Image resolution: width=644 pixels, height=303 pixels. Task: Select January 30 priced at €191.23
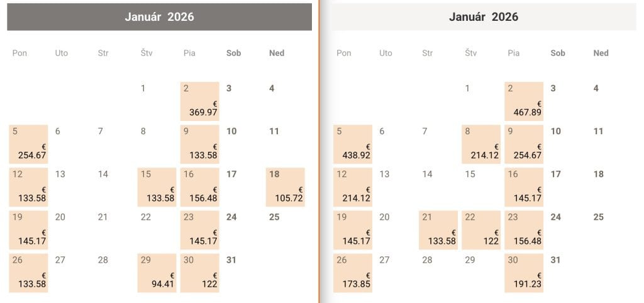pyautogui.click(x=524, y=273)
